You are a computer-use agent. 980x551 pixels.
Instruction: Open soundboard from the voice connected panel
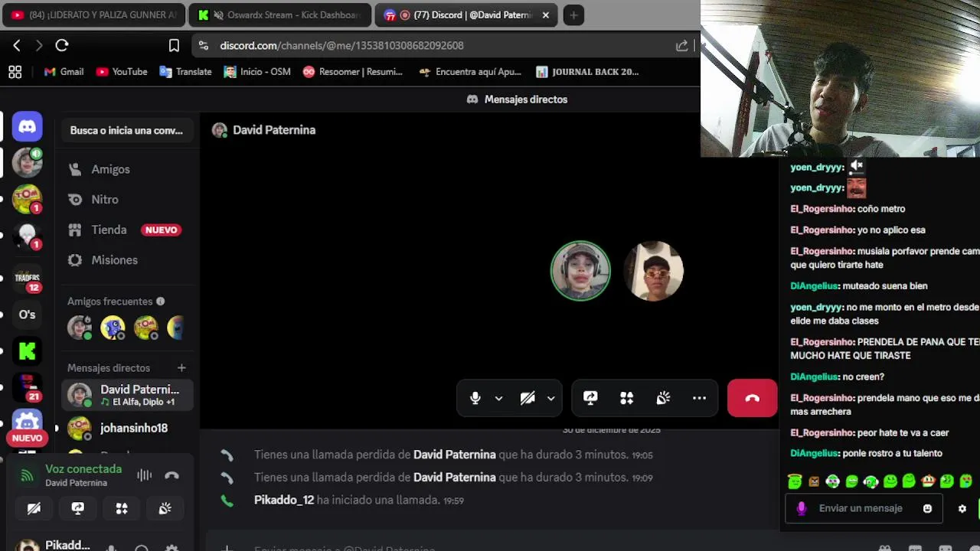165,508
